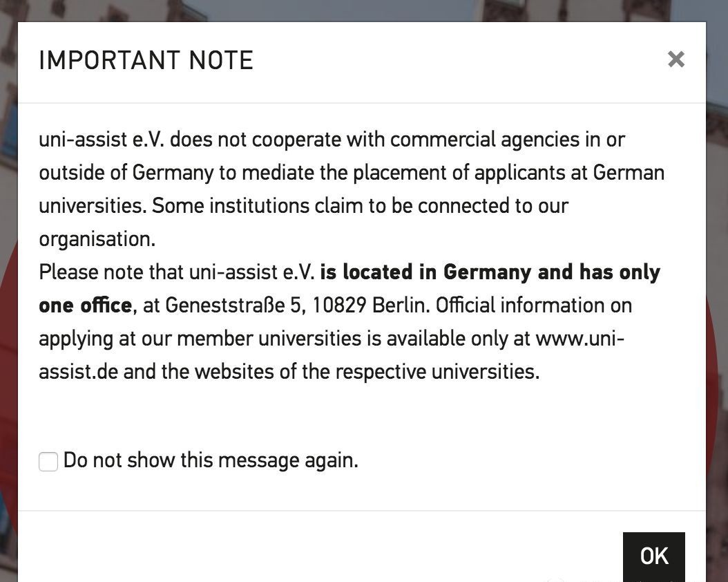Click the word 'organisation.' in the note
The width and height of the screenshot is (728, 582).
click(x=97, y=239)
